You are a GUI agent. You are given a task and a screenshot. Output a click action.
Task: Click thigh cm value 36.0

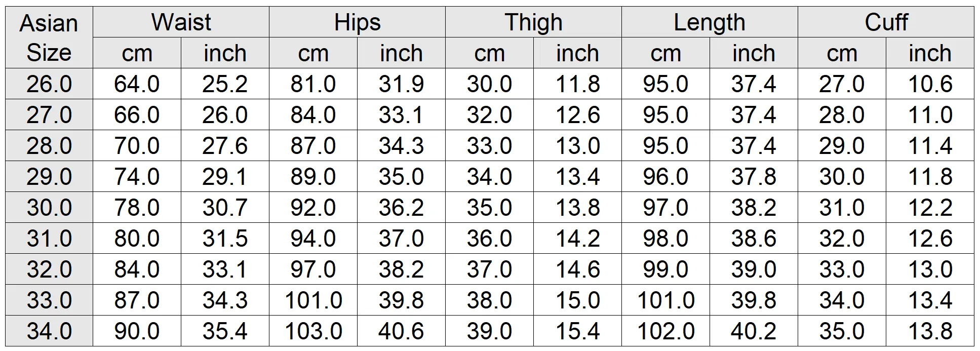489,238
